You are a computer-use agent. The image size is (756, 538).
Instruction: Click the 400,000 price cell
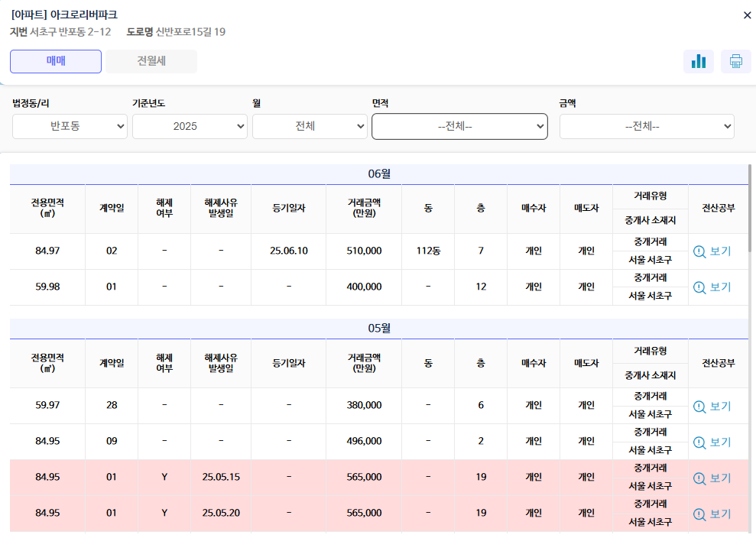coord(364,287)
